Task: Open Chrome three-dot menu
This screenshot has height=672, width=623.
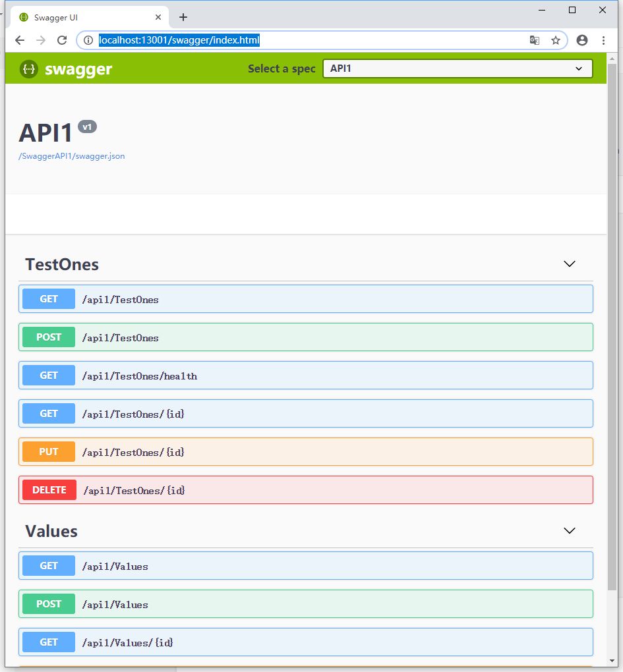Action: click(603, 40)
